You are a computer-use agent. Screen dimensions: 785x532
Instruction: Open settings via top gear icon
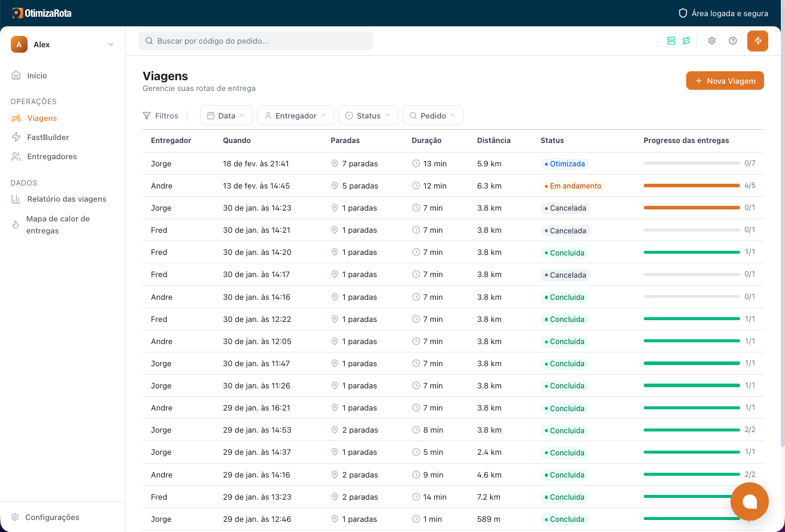712,41
